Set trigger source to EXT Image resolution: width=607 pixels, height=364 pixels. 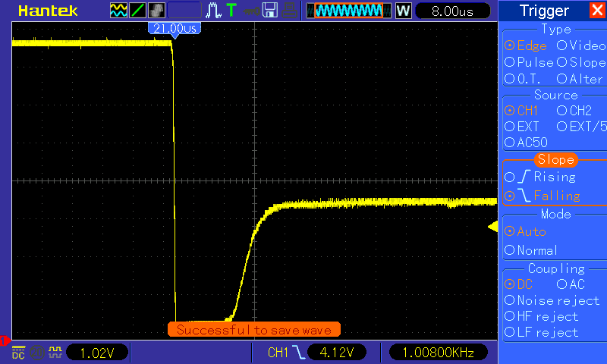click(x=521, y=127)
